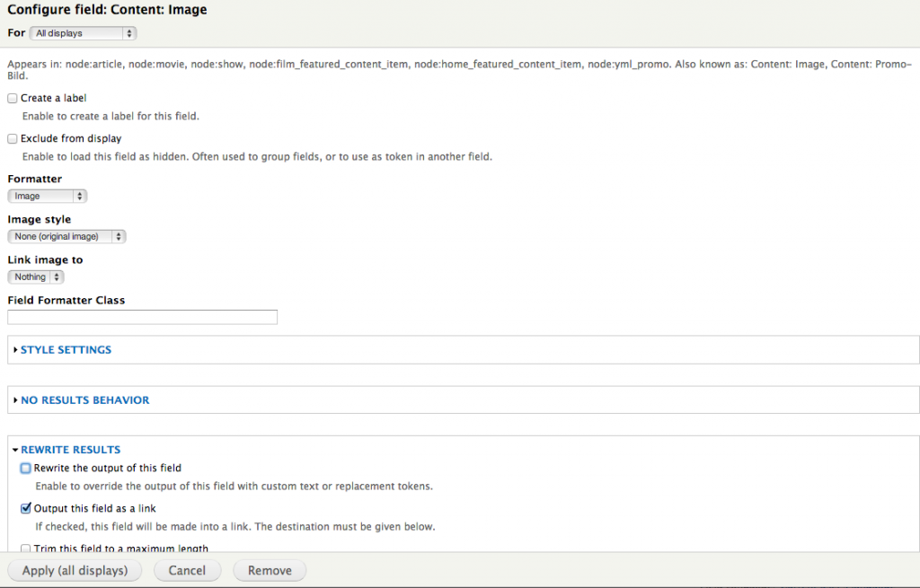Screen dimensions: 920x588
Task: Toggle Rewrite the output of this field
Action: click(x=26, y=469)
